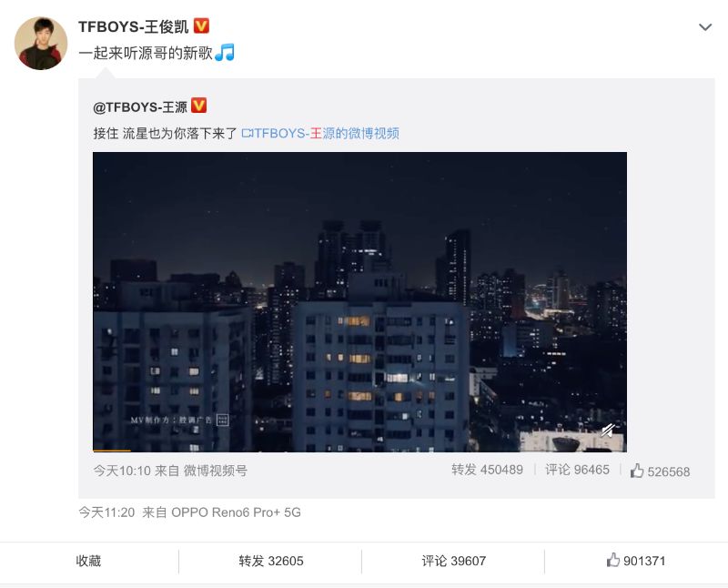This screenshot has height=588, width=728.
Task: Play the night city video
Action: (359, 301)
